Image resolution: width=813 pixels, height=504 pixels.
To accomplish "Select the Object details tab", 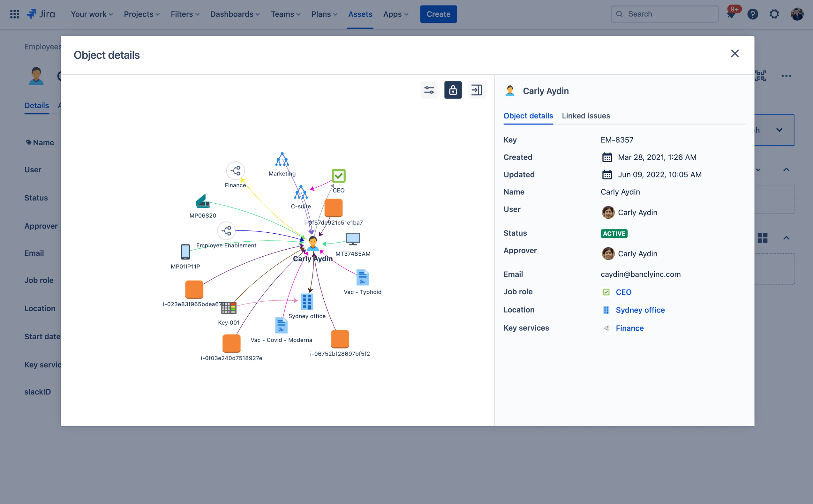I will tap(529, 116).
